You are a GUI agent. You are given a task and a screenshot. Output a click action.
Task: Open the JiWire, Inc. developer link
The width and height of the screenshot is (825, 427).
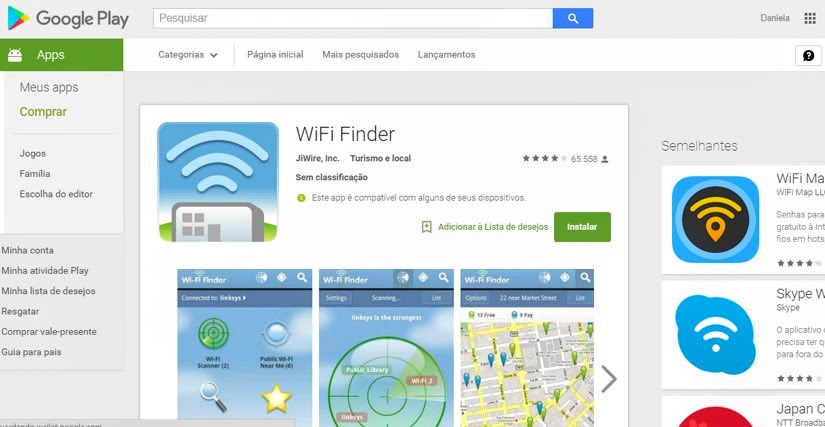tap(317, 158)
